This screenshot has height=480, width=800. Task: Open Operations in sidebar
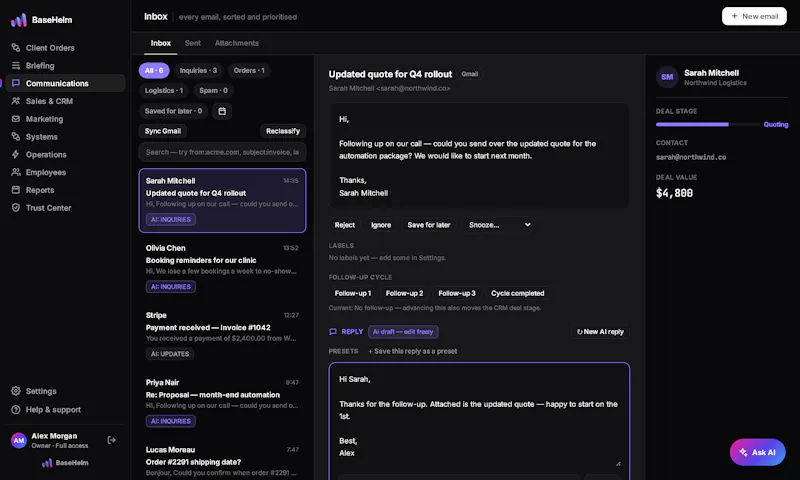tap(65, 154)
